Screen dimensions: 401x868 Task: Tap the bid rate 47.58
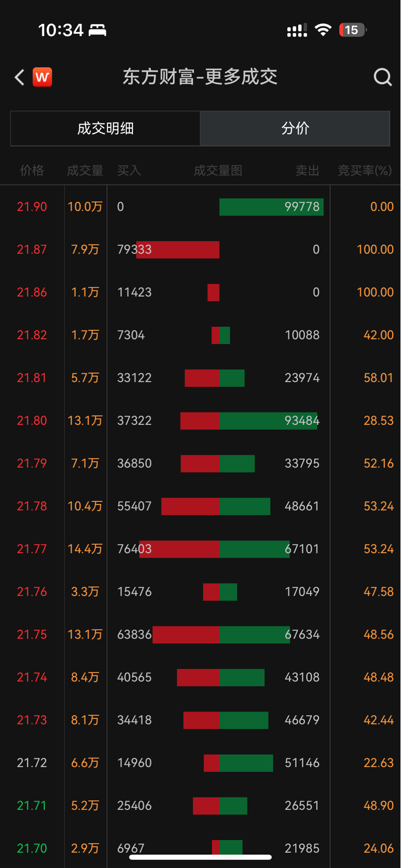379,592
